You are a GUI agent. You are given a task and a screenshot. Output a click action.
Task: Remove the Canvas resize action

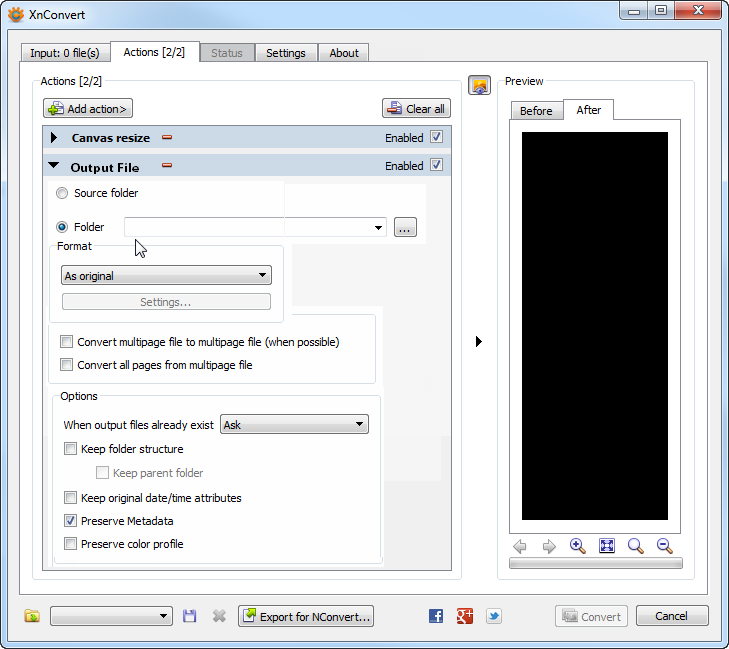coord(167,137)
